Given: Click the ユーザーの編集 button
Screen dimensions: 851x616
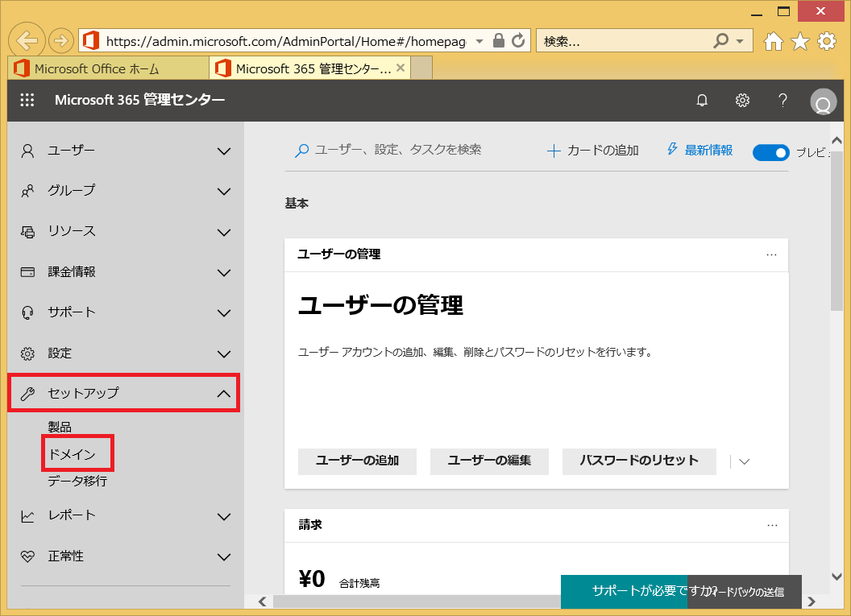Looking at the screenshot, I should [489, 461].
